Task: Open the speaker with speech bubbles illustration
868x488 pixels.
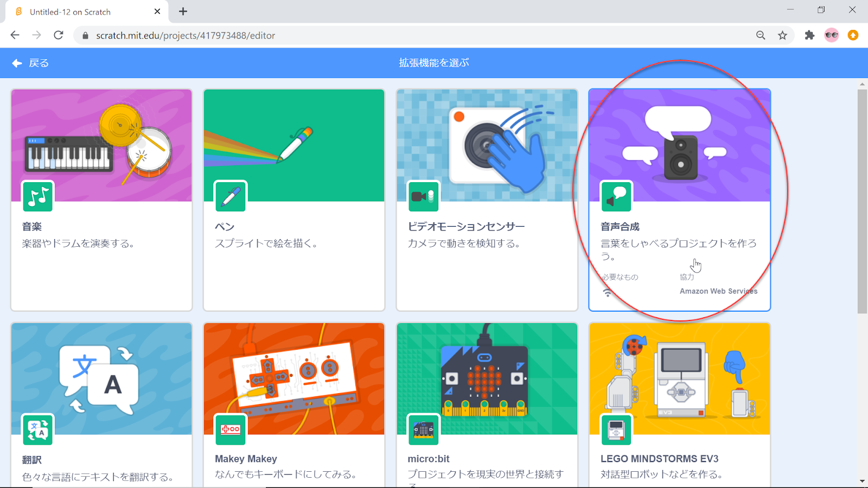Action: [x=680, y=145]
